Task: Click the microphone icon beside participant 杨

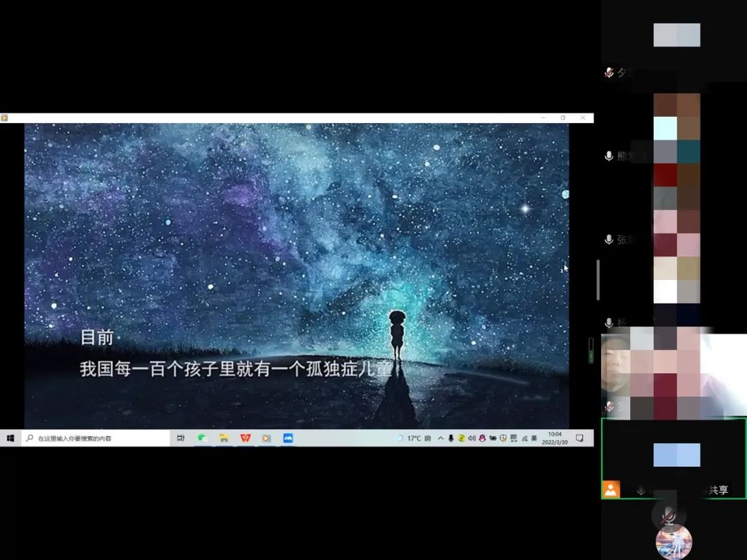Action: (x=609, y=322)
